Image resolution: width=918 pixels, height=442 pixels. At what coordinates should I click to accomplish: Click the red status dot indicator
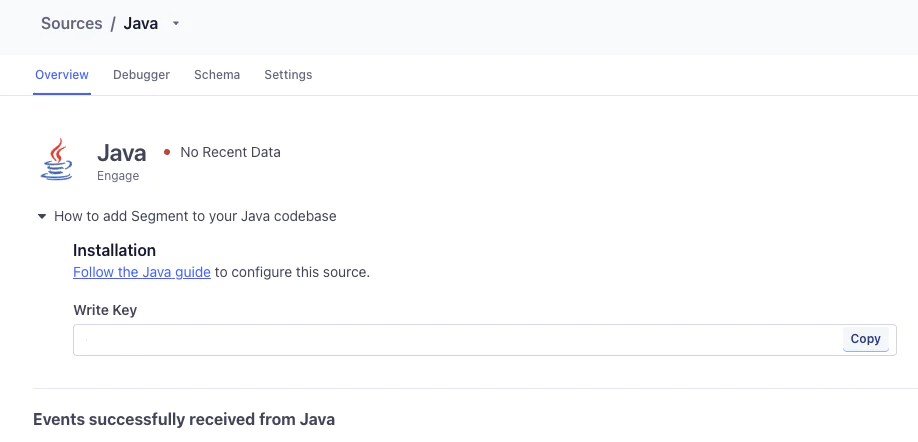pos(166,153)
